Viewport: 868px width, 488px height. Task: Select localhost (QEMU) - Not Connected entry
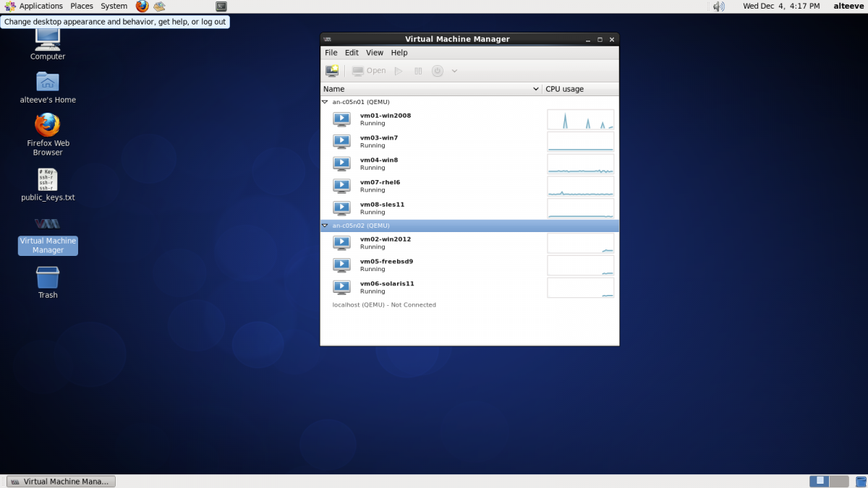(x=384, y=305)
